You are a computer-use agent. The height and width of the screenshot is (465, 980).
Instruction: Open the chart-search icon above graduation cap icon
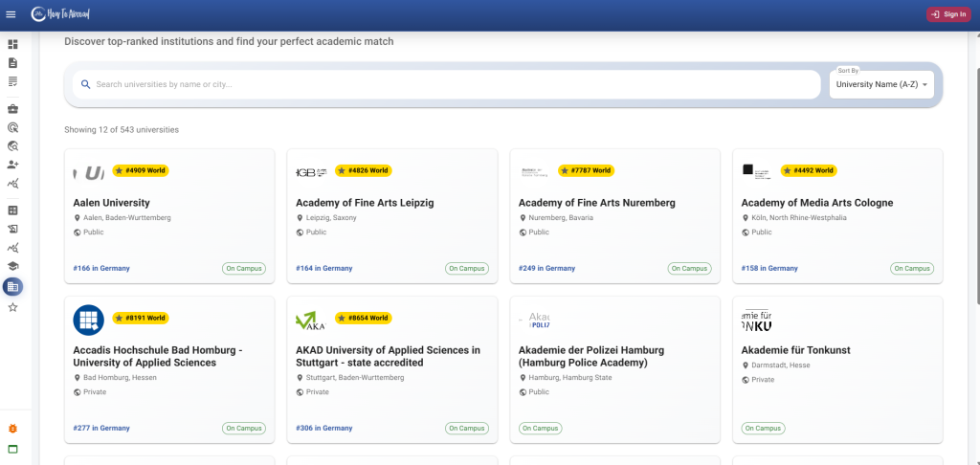12,248
